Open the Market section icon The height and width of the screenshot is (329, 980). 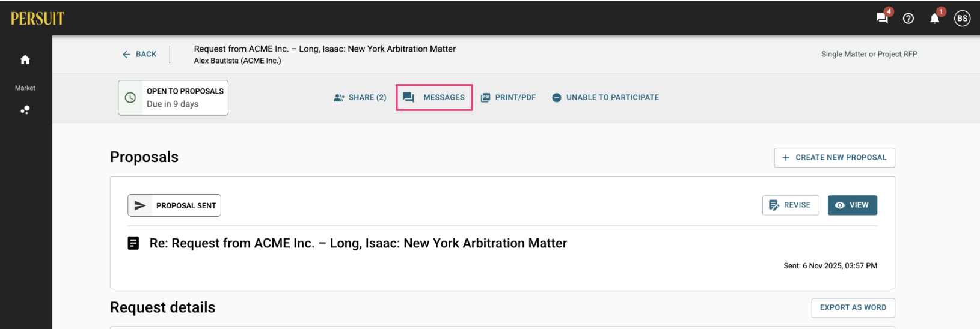point(25,110)
